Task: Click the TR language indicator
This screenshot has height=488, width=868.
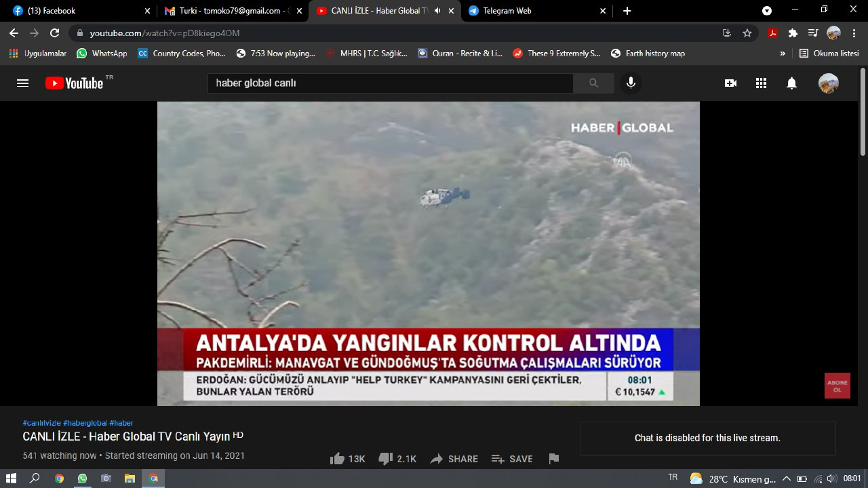Action: (x=673, y=477)
